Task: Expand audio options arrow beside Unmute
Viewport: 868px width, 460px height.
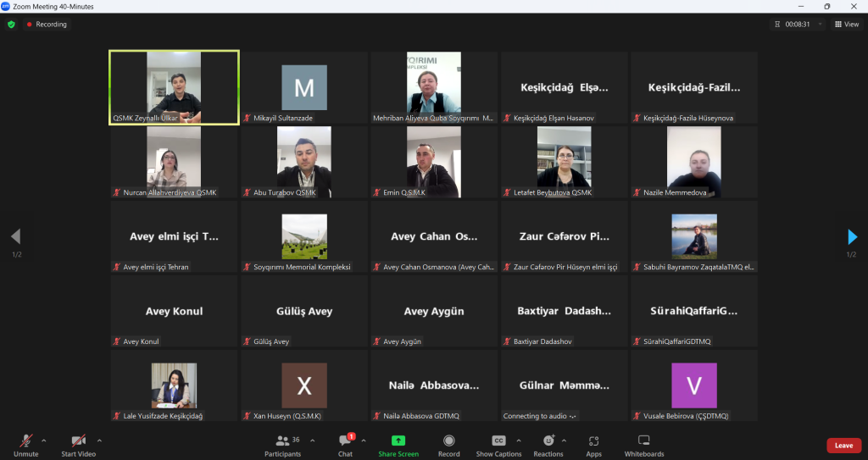Action: point(44,441)
